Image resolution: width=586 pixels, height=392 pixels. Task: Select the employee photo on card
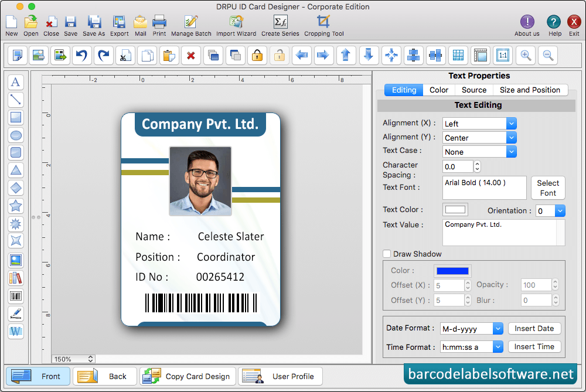200,181
